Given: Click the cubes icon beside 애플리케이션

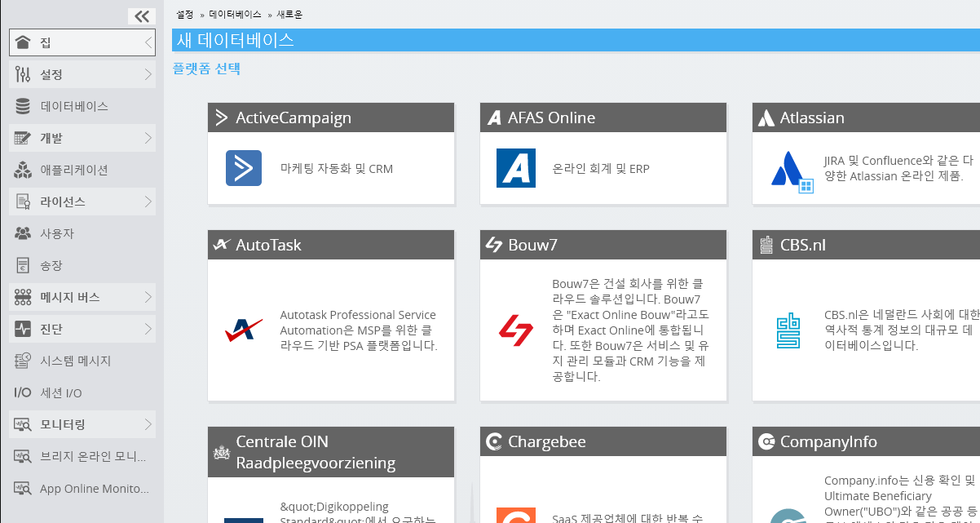Looking at the screenshot, I should coord(23,170).
